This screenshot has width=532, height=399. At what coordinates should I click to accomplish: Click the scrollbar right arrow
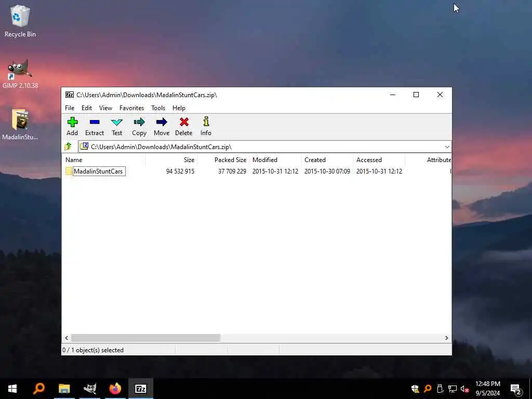click(x=446, y=338)
